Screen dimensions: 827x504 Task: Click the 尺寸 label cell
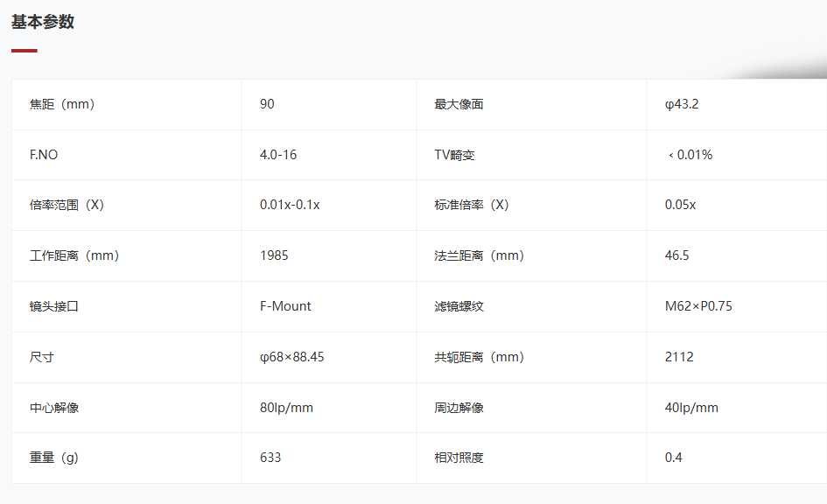(x=127, y=358)
